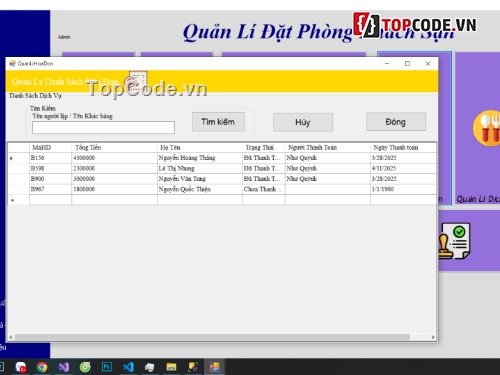Open Google Chrome from the taskbar
Image resolution: width=500 pixels, height=375 pixels.
tap(42, 367)
